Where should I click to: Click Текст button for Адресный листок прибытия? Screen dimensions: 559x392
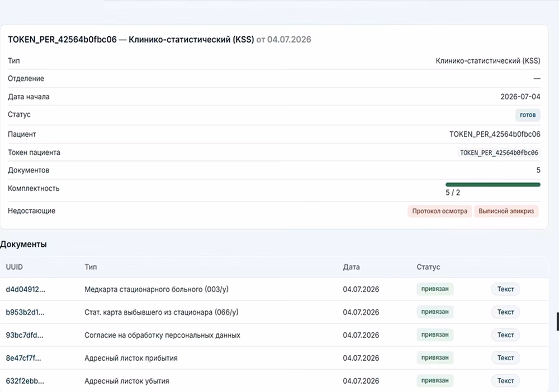tap(505, 358)
